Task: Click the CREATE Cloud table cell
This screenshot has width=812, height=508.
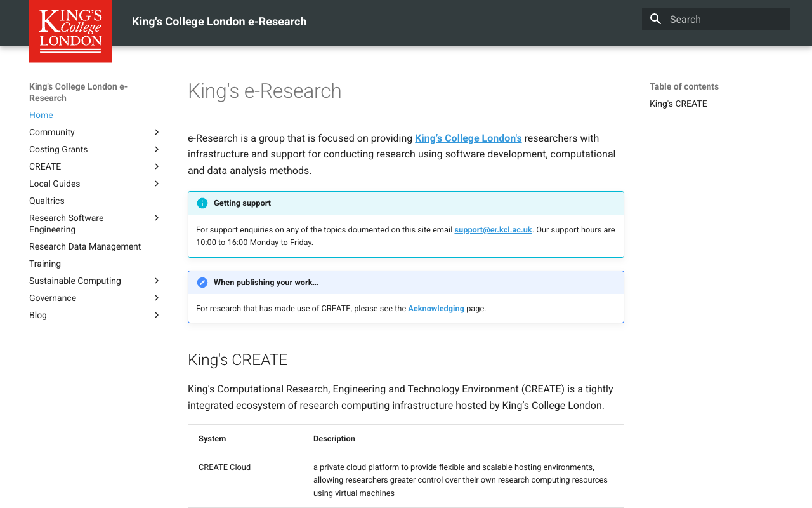Action: point(225,467)
